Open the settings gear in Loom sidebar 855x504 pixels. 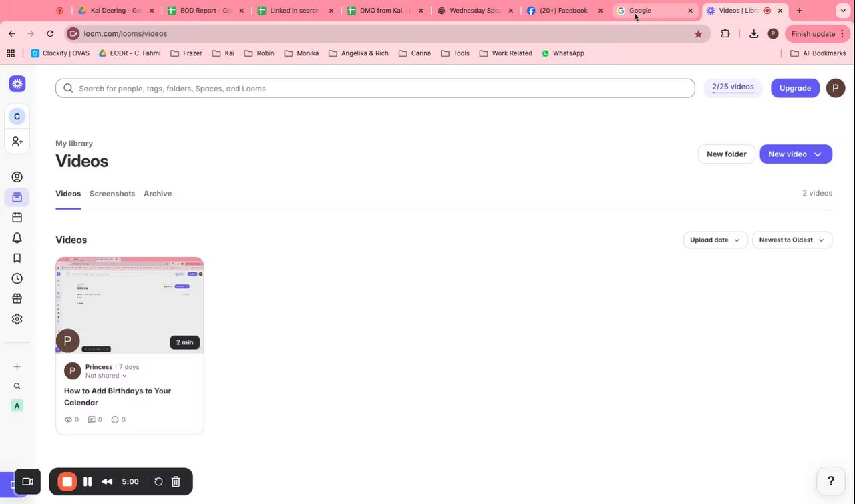[17, 319]
